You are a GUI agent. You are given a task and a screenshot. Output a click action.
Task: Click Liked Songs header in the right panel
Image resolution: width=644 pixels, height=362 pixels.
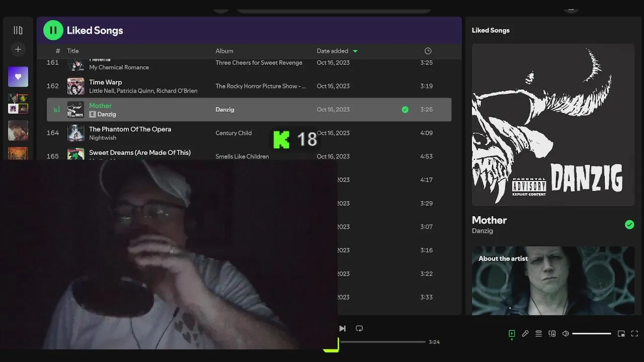click(x=491, y=30)
